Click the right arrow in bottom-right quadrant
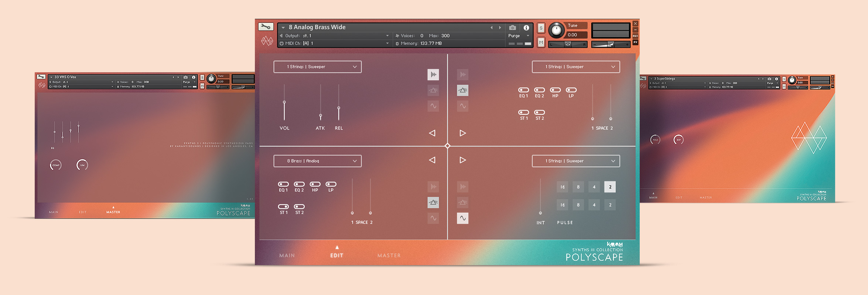Viewport: 868px width, 295px height. pyautogui.click(x=462, y=160)
